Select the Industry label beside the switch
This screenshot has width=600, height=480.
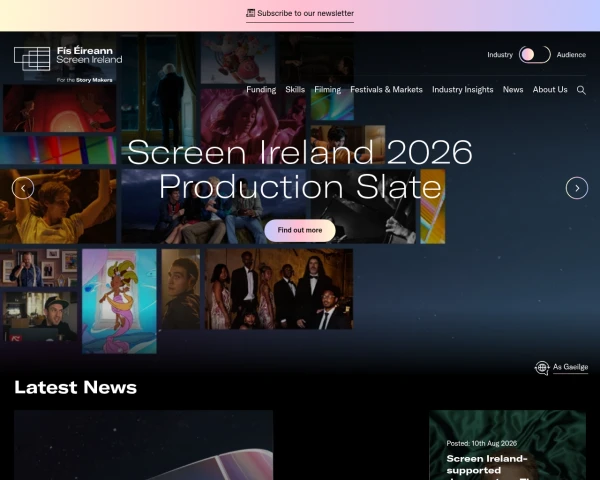pyautogui.click(x=500, y=55)
